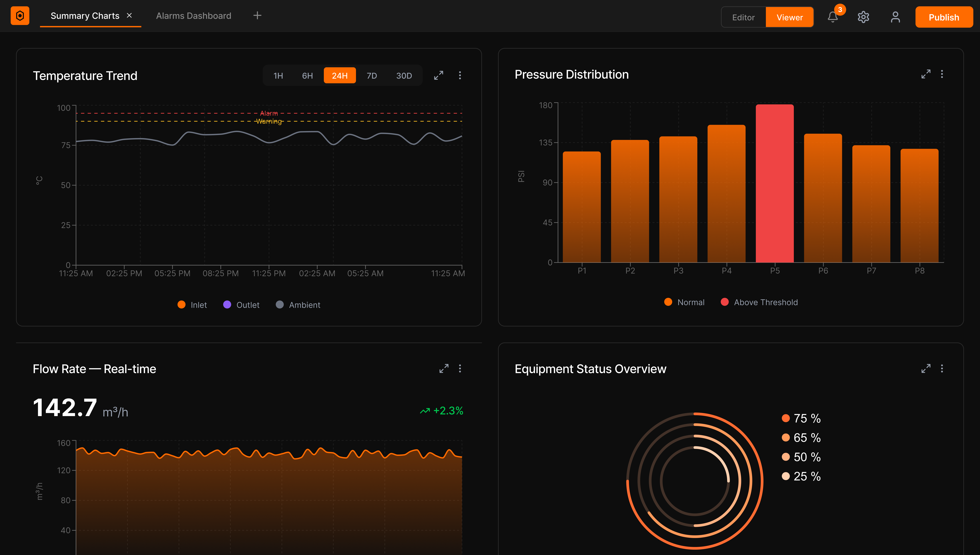
Task: Toggle the Inlet series in legend
Action: click(192, 305)
